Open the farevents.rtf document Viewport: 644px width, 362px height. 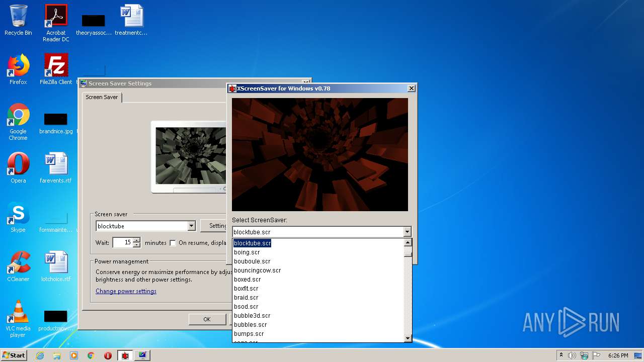[x=56, y=168]
